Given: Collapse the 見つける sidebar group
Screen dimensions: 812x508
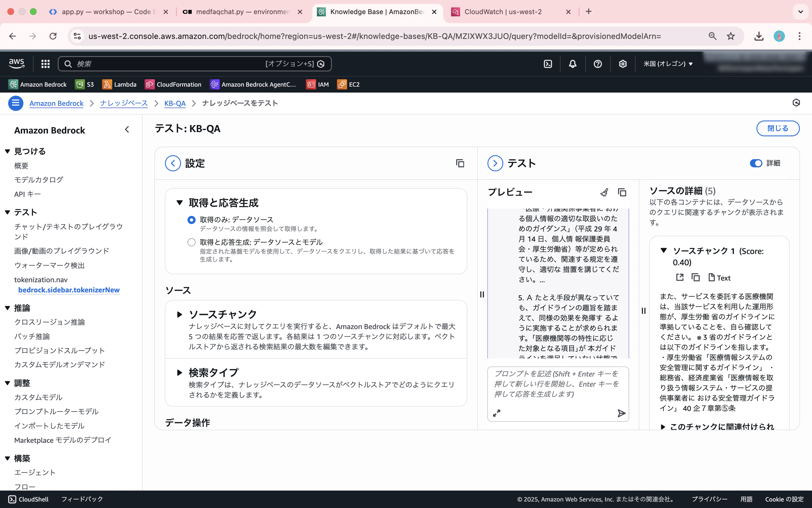Looking at the screenshot, I should (8, 152).
